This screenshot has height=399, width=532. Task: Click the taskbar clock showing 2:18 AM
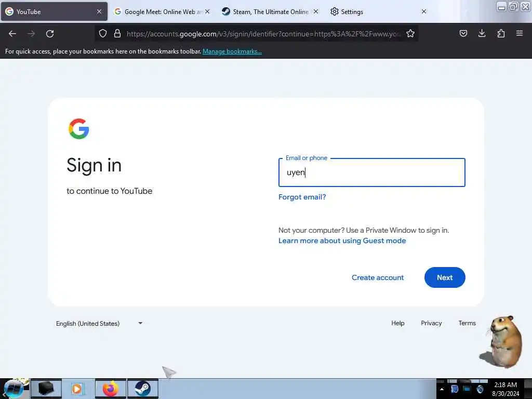click(506, 389)
